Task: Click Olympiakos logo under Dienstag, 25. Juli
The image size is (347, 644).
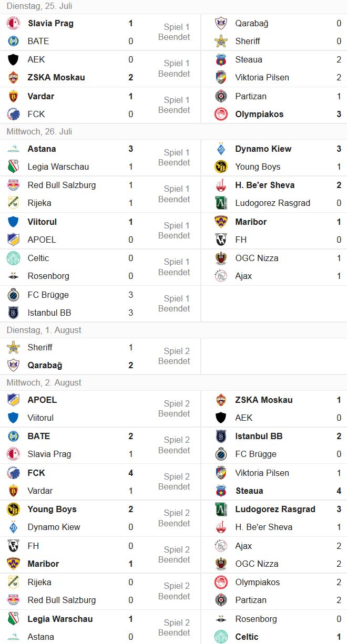Action: 221,115
